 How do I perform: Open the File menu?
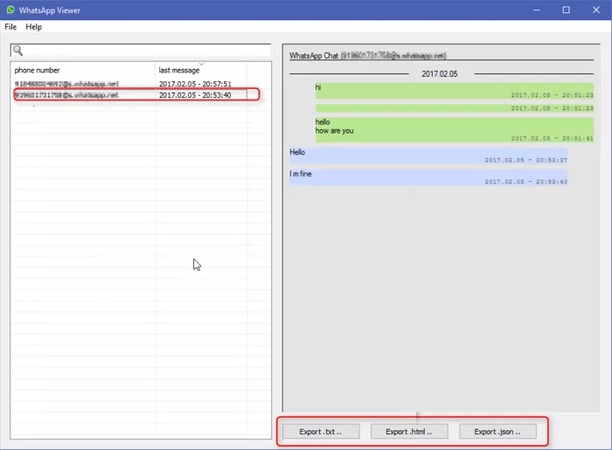pyautogui.click(x=11, y=27)
